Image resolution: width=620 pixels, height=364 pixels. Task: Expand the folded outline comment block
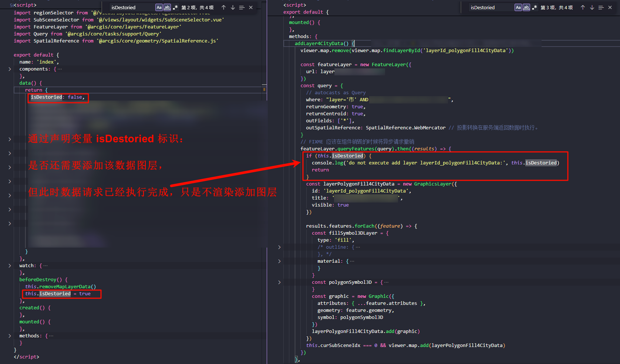[279, 247]
